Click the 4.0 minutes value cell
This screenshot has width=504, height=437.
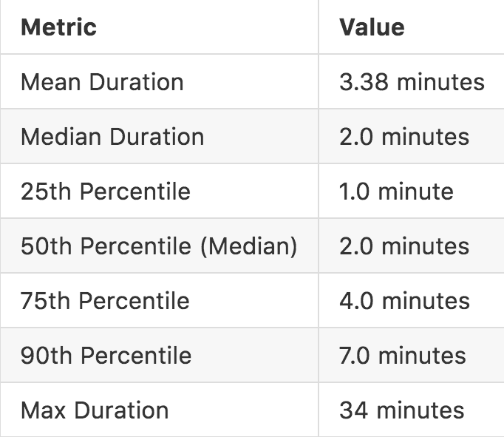pyautogui.click(x=404, y=301)
